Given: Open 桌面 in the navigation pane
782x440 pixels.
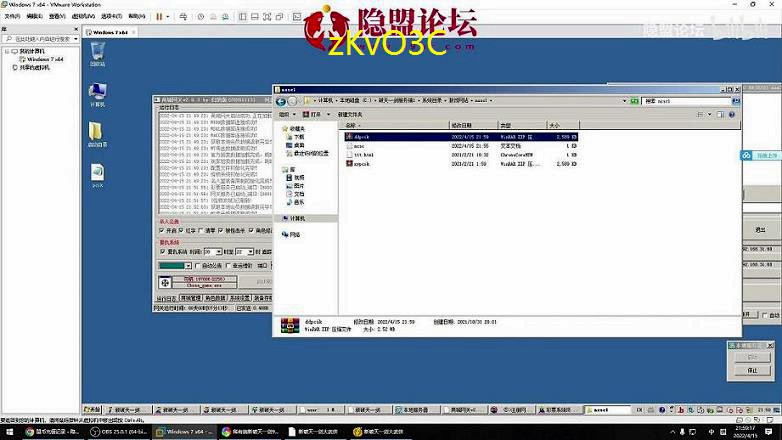Looking at the screenshot, I should click(x=295, y=145).
